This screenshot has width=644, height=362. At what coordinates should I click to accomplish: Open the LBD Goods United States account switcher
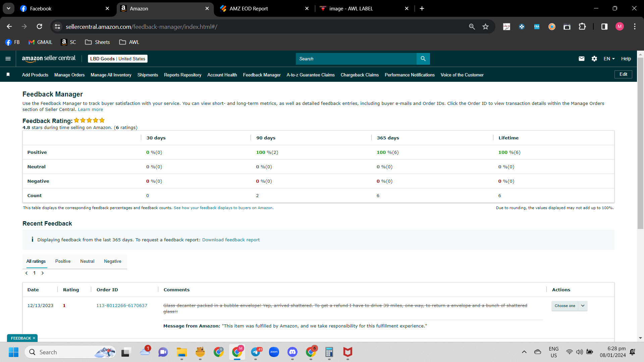[x=118, y=59]
